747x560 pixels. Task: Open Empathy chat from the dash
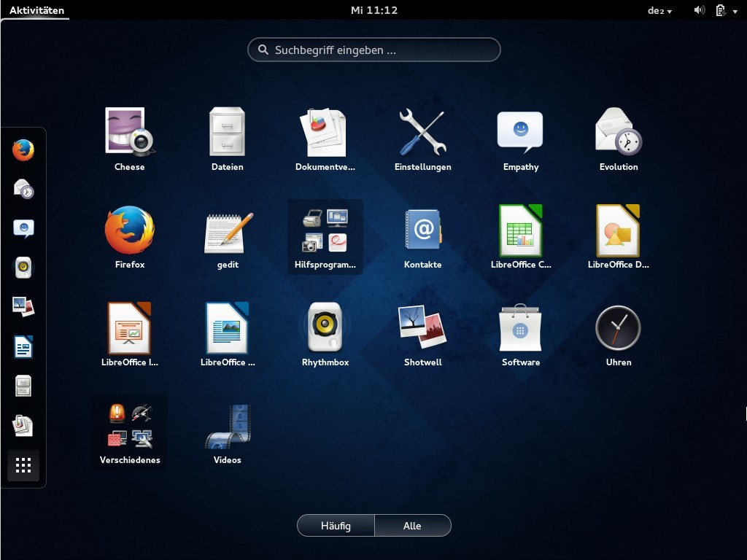coord(23,228)
